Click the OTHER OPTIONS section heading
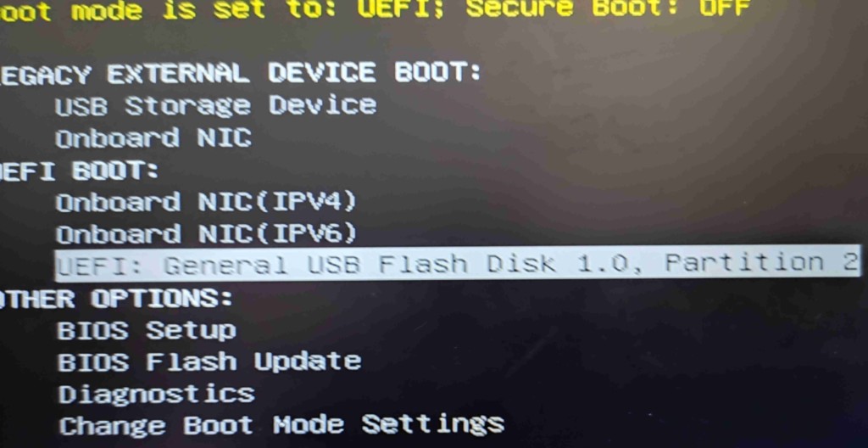The width and height of the screenshot is (868, 448). pos(116,300)
